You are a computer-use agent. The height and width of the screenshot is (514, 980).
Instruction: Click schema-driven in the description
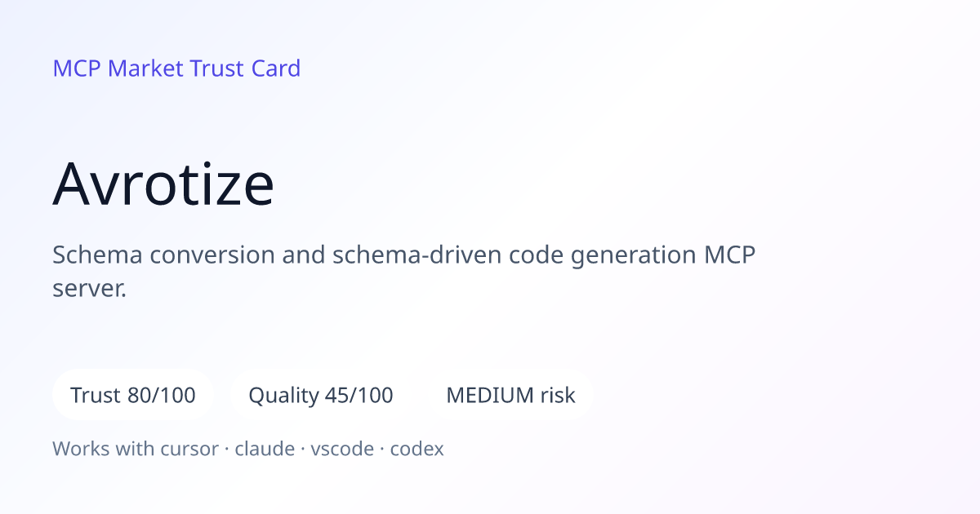click(416, 255)
